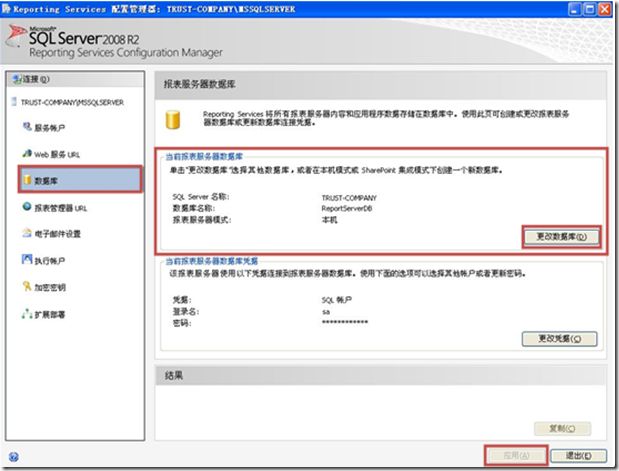Click the Copy (复制) button
The width and height of the screenshot is (619, 471).
(x=562, y=428)
